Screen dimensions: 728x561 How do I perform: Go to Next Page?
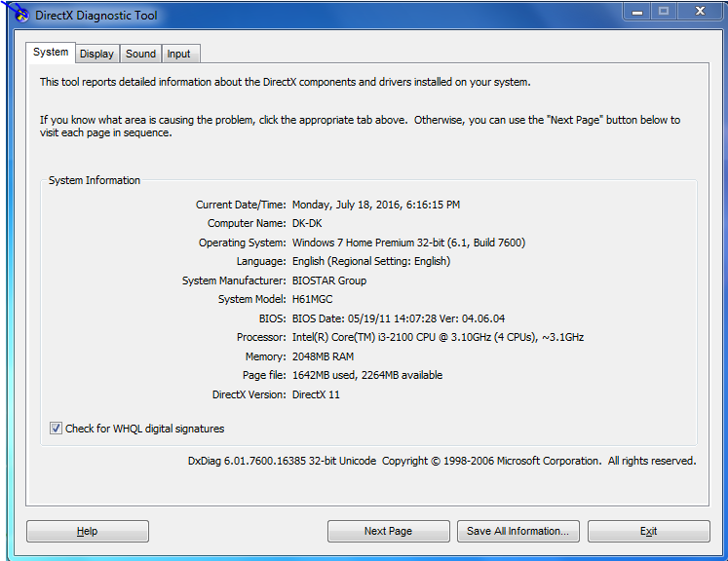388,531
